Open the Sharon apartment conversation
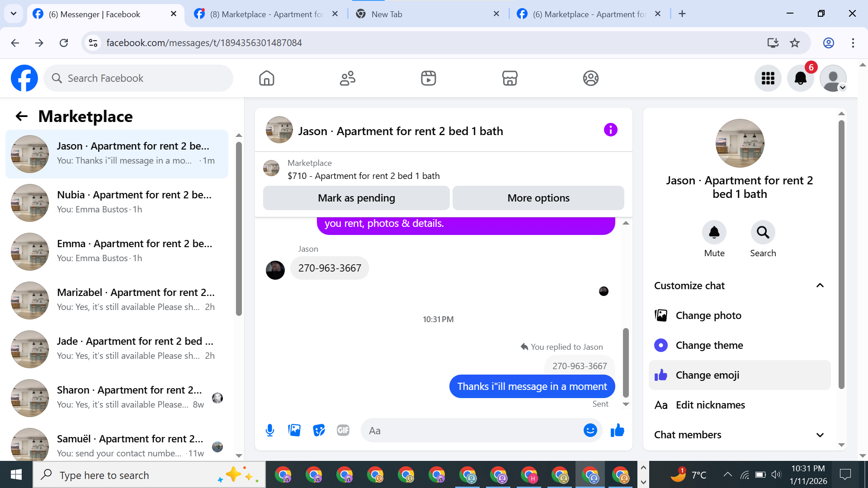This screenshot has width=868, height=488. (117, 398)
